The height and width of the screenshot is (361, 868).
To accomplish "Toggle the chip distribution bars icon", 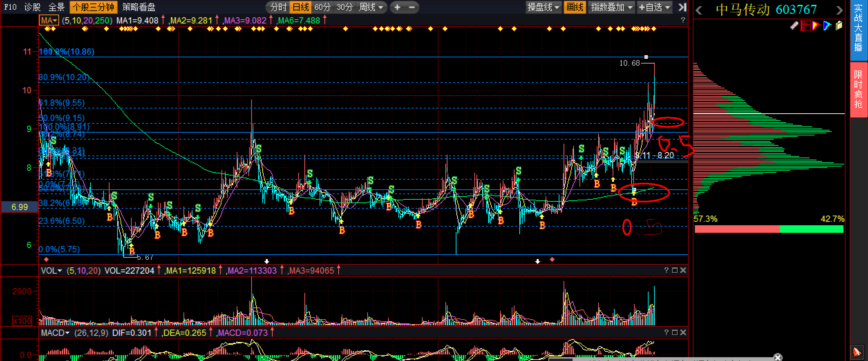I will [x=805, y=26].
